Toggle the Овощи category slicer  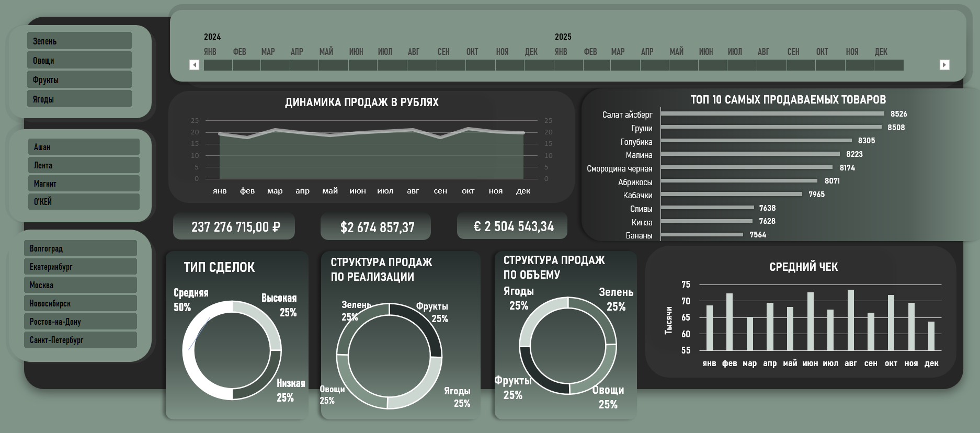79,60
